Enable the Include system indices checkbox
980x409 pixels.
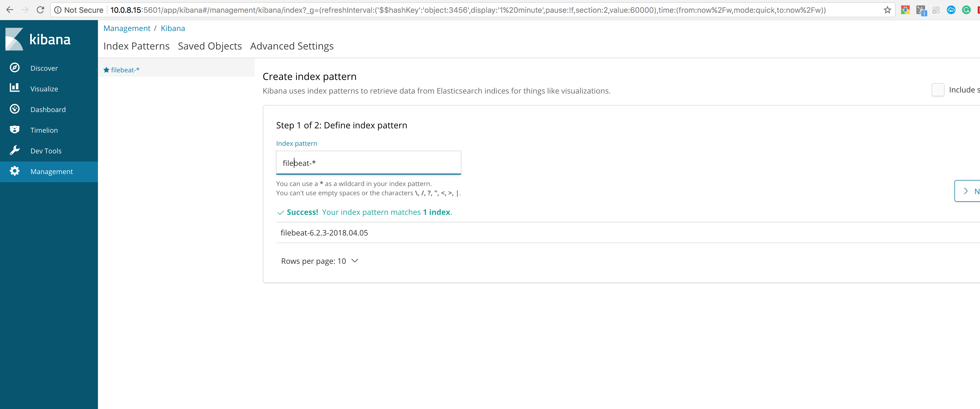(938, 90)
